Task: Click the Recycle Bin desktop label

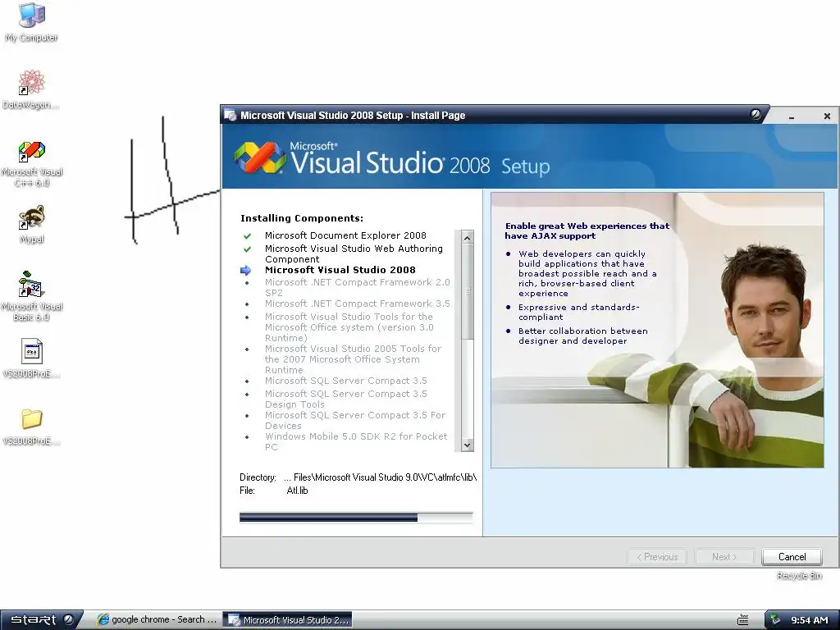Action: pyautogui.click(x=799, y=575)
